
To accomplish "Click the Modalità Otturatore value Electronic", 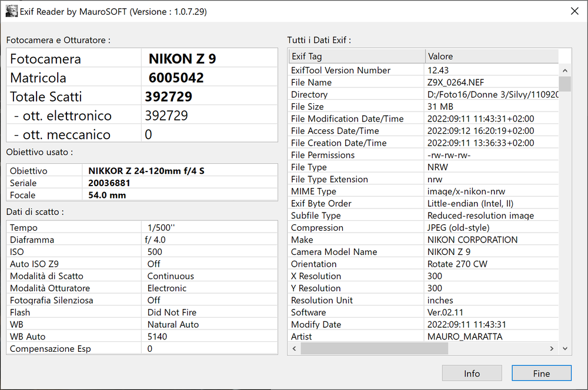I will click(x=167, y=288).
